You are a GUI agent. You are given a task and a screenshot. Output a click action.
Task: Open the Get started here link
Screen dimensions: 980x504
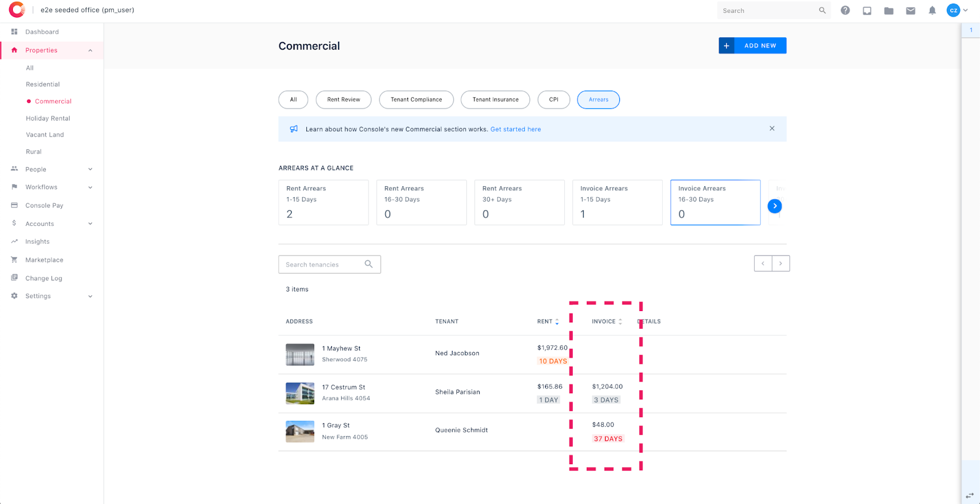coord(516,129)
